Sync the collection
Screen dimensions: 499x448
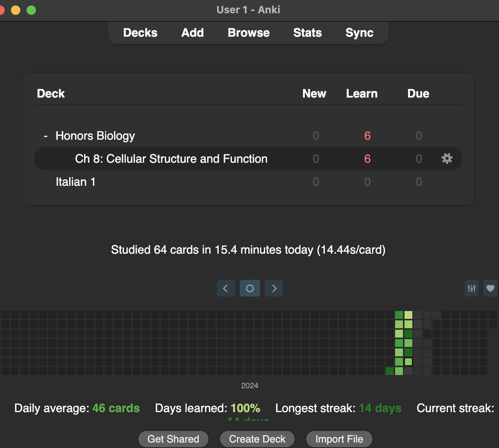tap(360, 33)
